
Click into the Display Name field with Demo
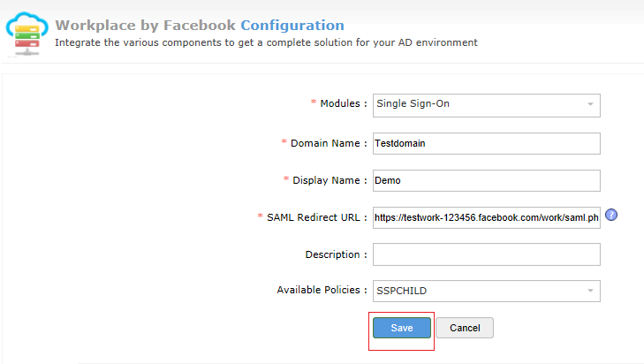486,179
